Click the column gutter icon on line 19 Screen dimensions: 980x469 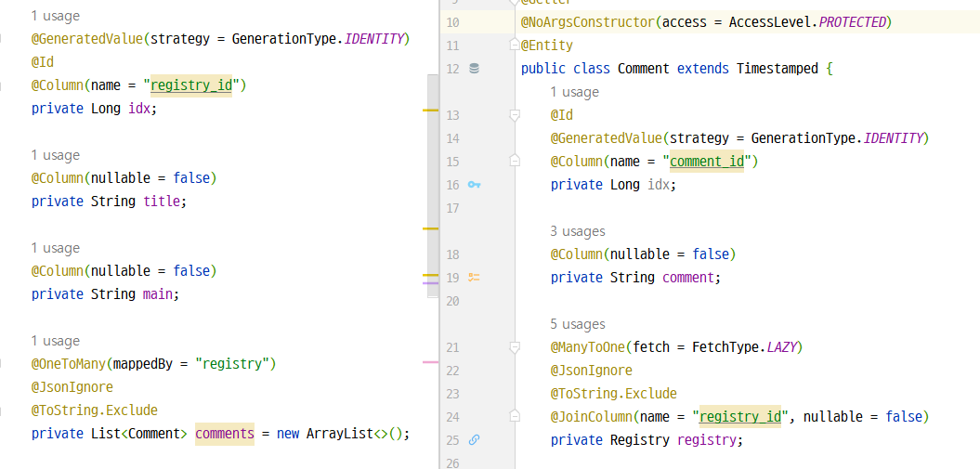coord(474,278)
